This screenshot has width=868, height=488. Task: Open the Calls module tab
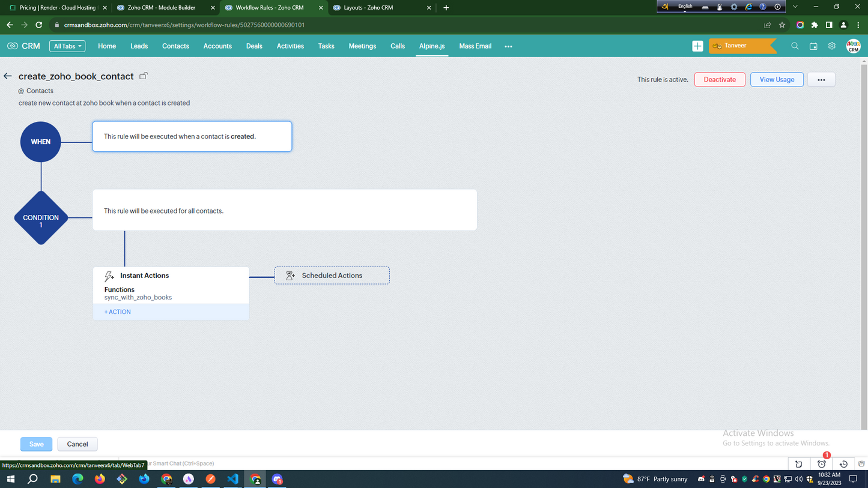398,46
